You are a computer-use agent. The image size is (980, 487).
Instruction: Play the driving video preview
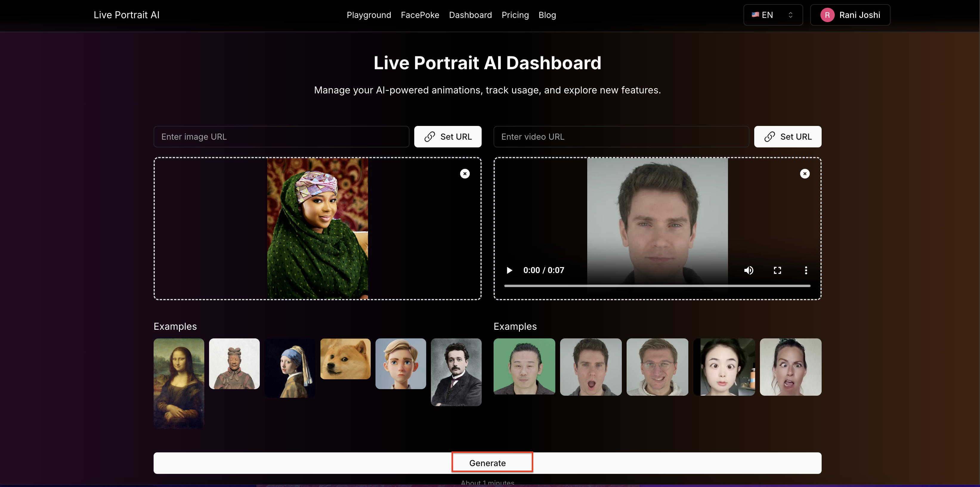coord(509,270)
